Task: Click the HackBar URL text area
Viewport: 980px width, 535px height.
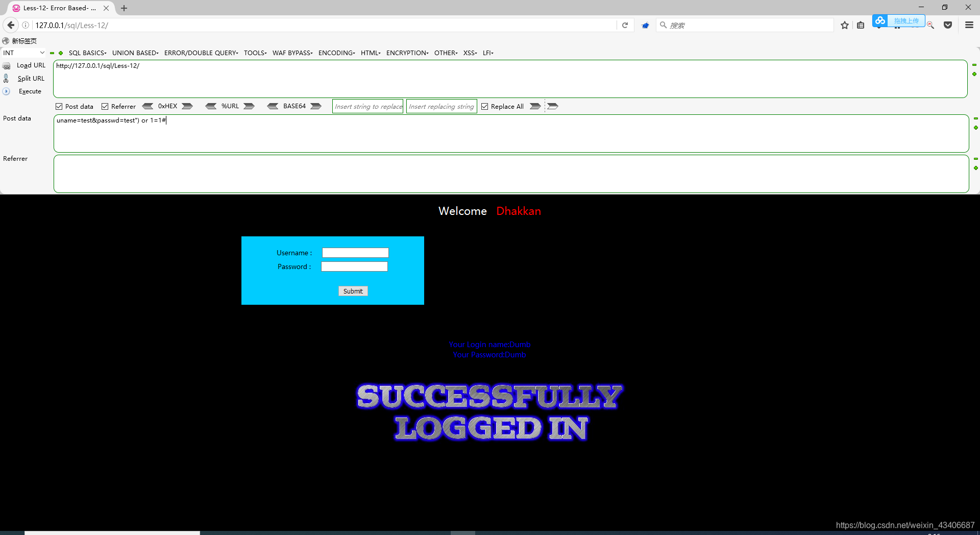Action: coord(510,79)
